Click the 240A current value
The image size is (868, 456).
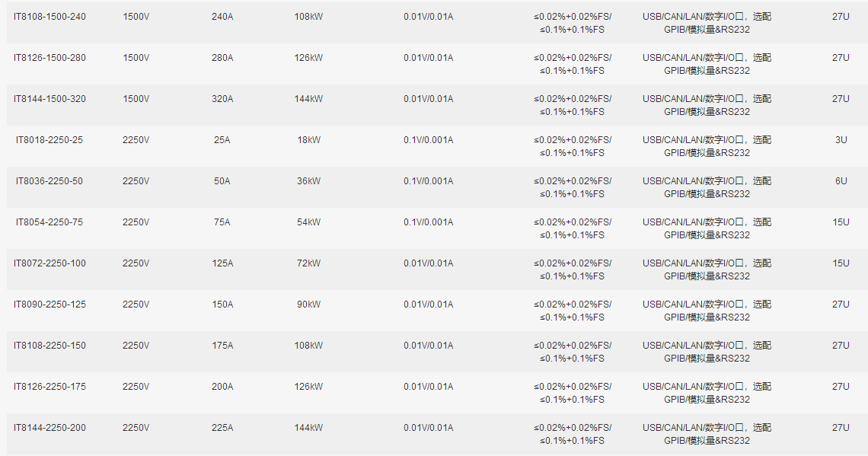(x=222, y=17)
